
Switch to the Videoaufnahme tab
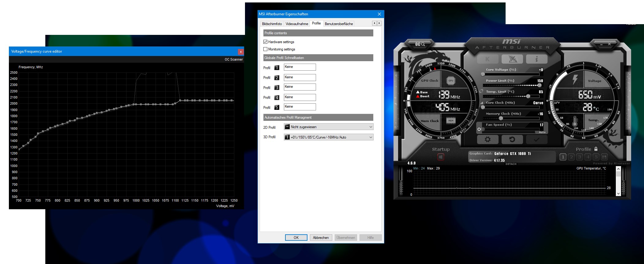(297, 24)
